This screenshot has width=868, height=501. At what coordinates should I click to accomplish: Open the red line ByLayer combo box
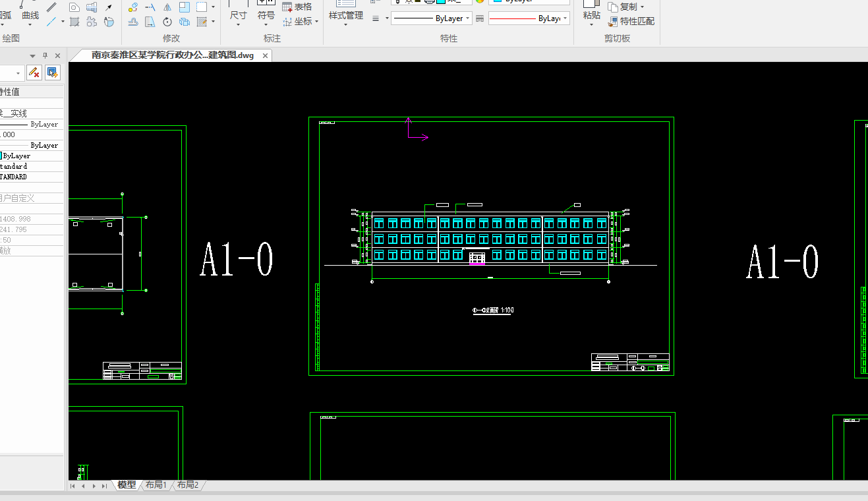click(x=529, y=18)
